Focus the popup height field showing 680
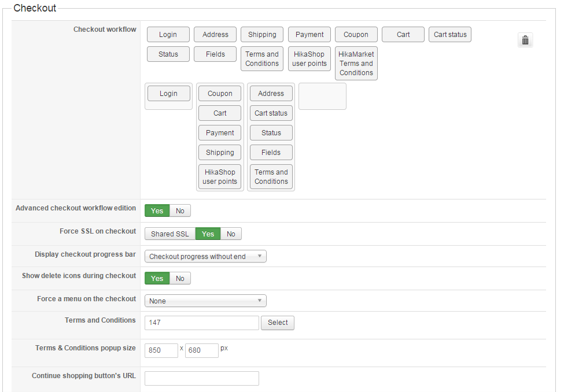 [201, 350]
